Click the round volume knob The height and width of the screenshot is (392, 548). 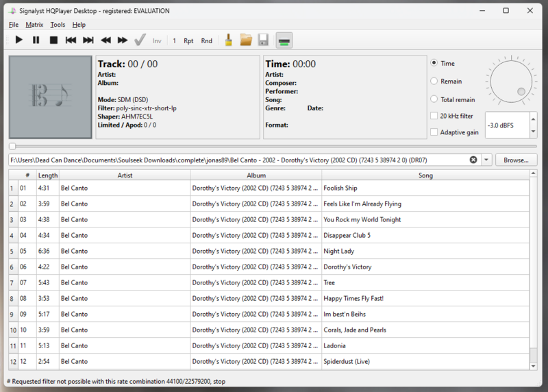(510, 80)
